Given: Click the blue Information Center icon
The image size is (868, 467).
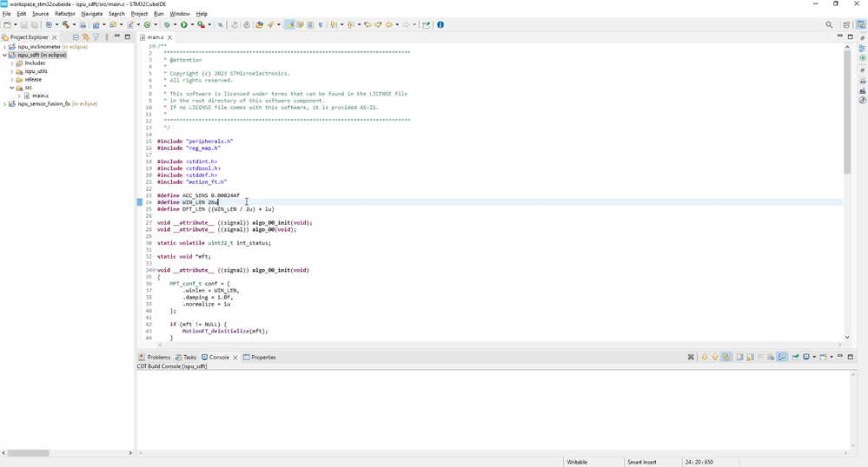Looking at the screenshot, I should click(441, 25).
